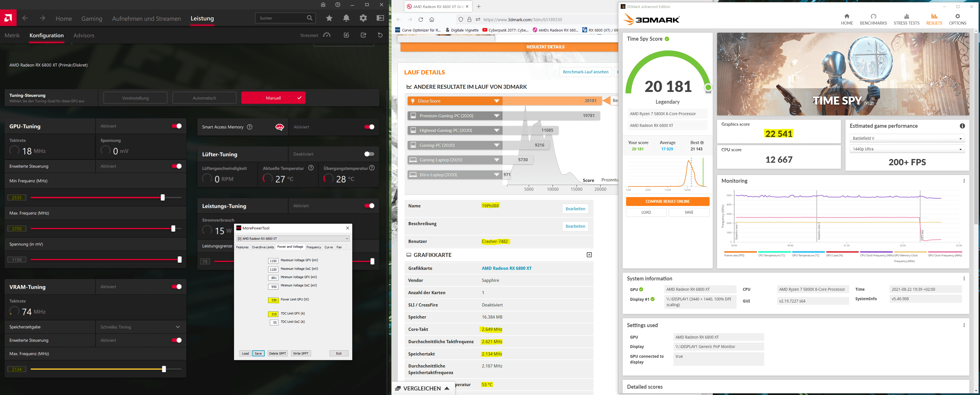The image size is (980, 395).
Task: Open notifications bell in Radeon Software
Action: pyautogui.click(x=346, y=18)
